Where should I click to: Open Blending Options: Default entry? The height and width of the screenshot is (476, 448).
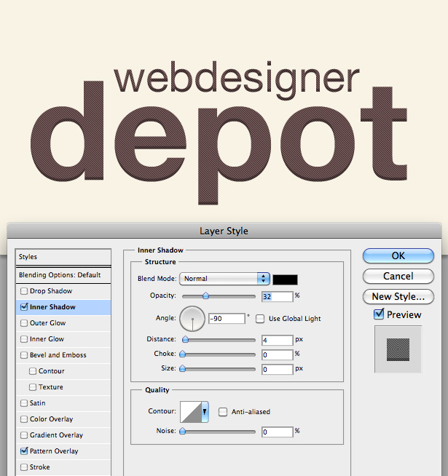(63, 275)
